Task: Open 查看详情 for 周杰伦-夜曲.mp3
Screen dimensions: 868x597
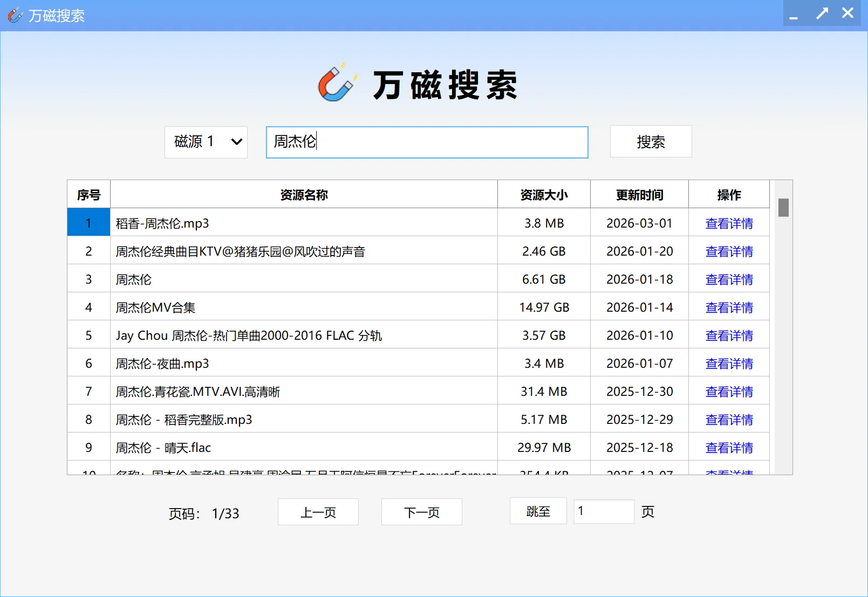Action: pos(729,363)
